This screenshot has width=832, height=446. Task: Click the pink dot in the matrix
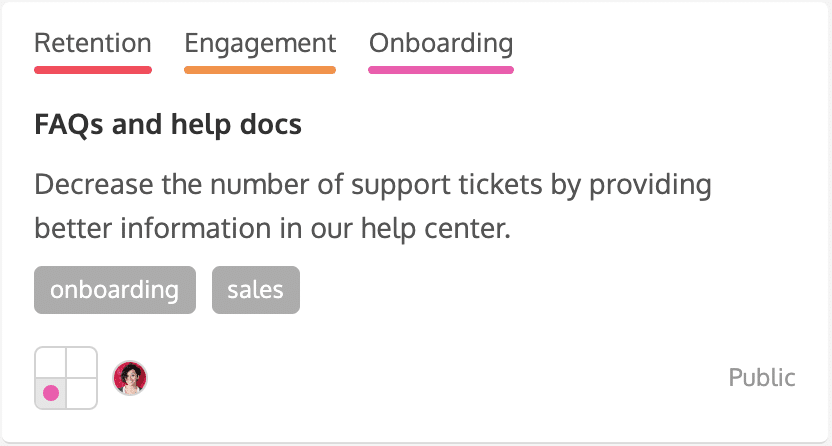51,393
